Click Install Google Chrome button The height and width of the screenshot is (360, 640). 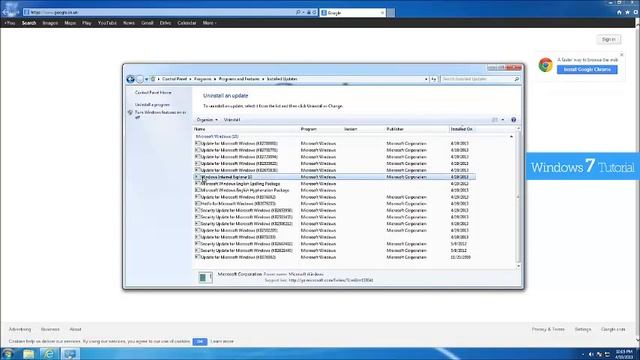pos(587,70)
